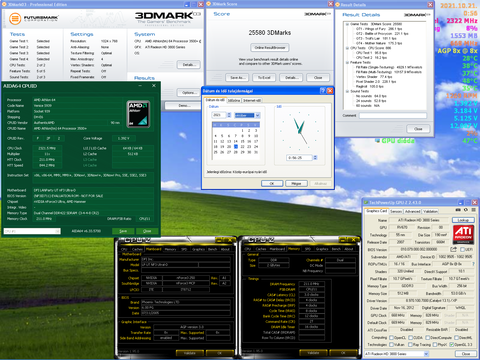Click the AMD Athlon logo in AIDA64 CPUID

[x=138, y=114]
